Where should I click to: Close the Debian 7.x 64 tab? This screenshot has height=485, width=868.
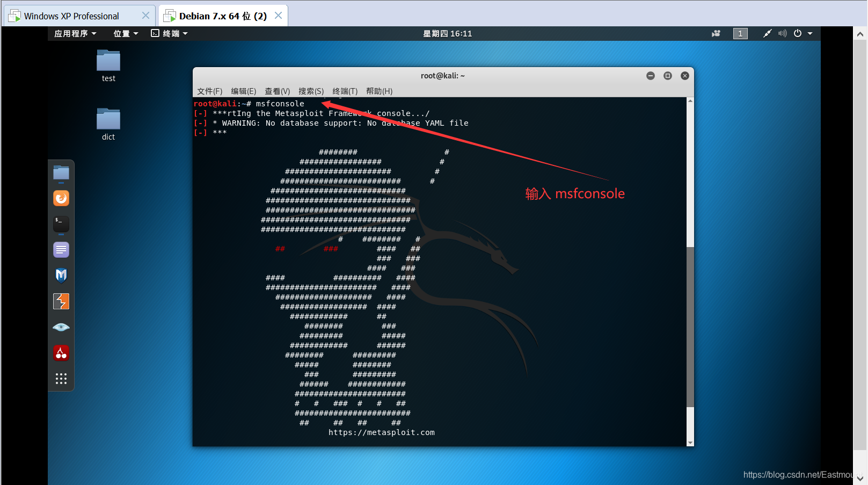(278, 16)
